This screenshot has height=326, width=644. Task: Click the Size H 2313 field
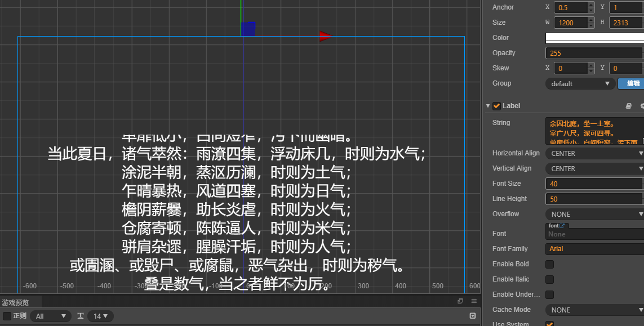pos(627,23)
